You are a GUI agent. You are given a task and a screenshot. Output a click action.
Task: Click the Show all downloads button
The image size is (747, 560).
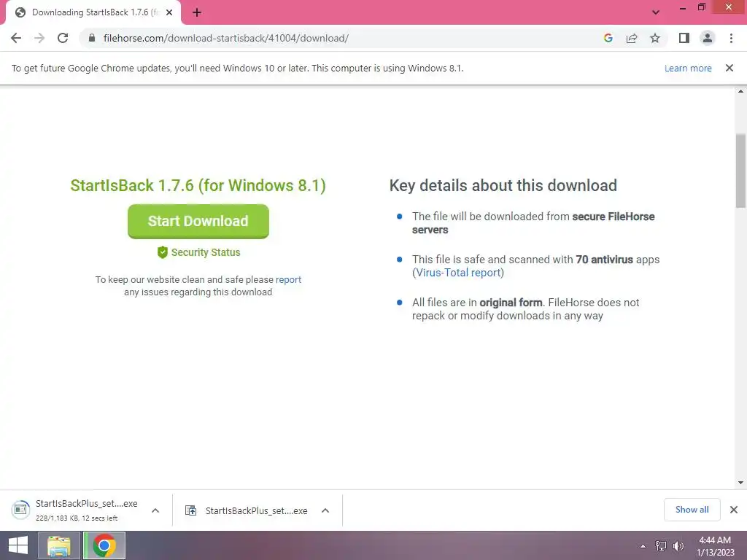pyautogui.click(x=692, y=510)
